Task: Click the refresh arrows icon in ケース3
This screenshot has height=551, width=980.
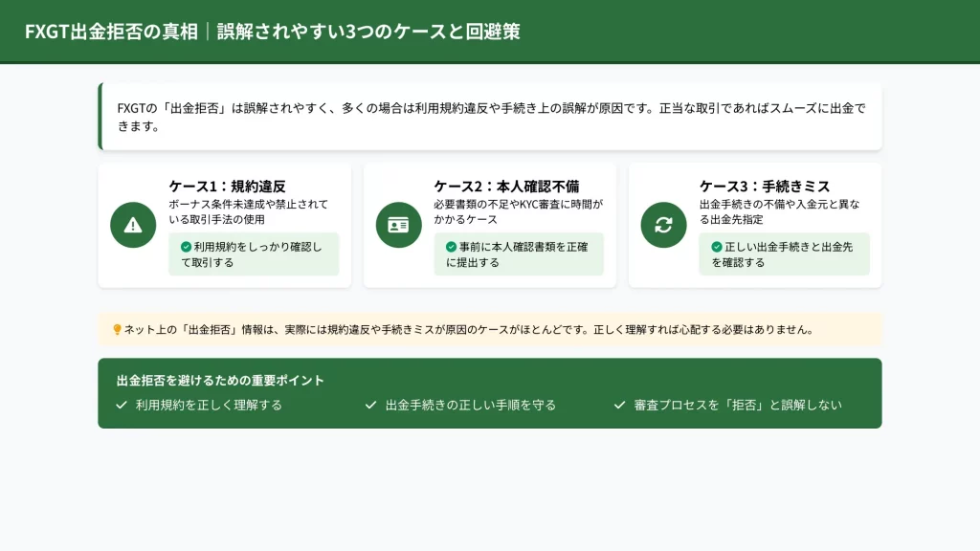Action: click(663, 225)
